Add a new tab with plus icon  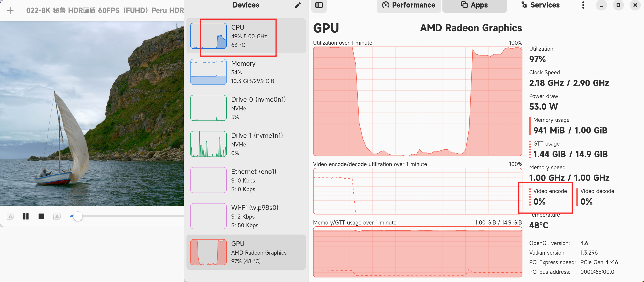coord(10,10)
